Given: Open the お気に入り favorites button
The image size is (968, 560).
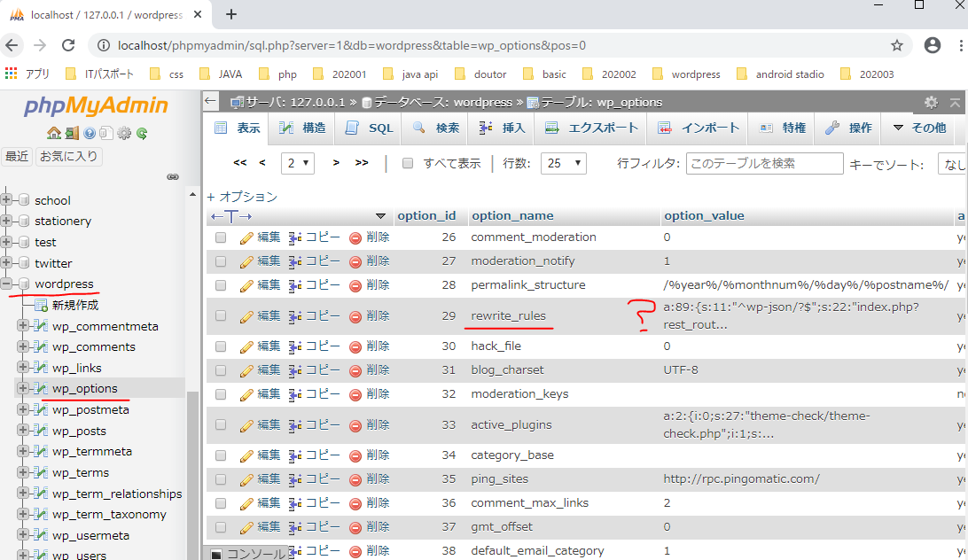Looking at the screenshot, I should tap(68, 156).
